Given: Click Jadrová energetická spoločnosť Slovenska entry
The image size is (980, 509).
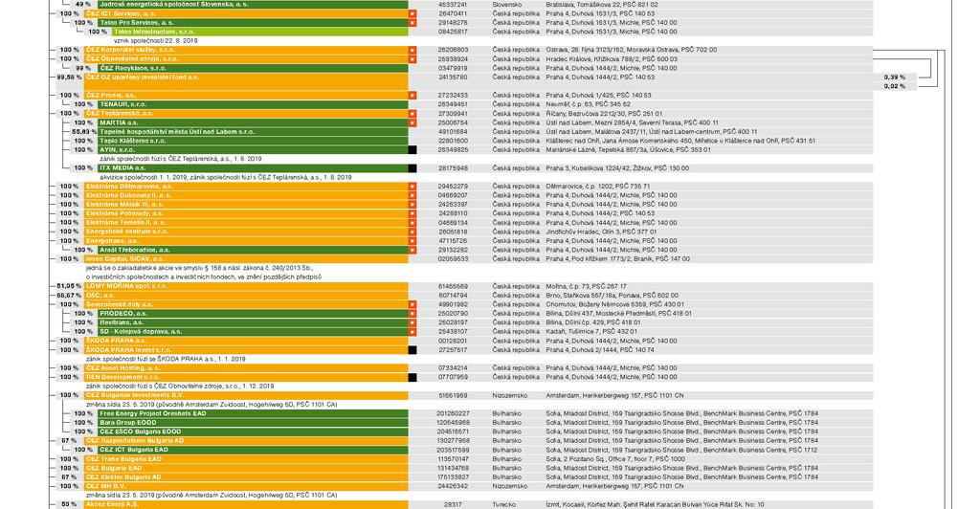Looking at the screenshot, I should point(253,5).
